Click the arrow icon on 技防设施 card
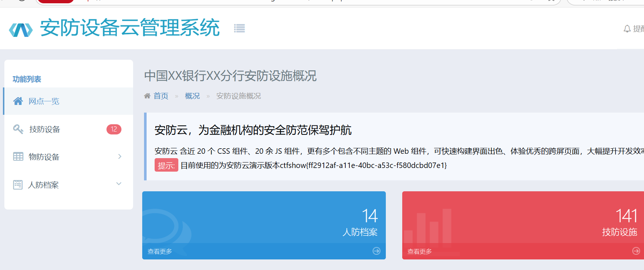Screen dimensions: 644x270 (636, 251)
